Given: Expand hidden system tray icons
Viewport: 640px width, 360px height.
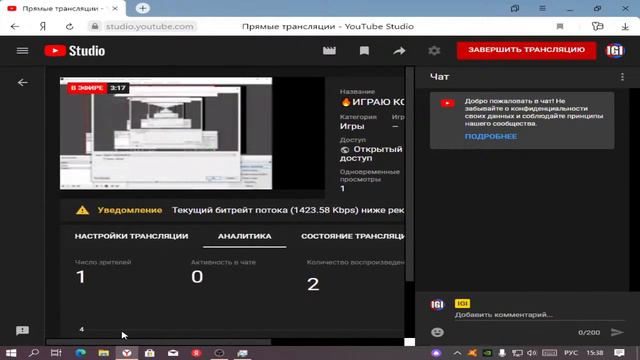Looking at the screenshot, I should (x=457, y=353).
